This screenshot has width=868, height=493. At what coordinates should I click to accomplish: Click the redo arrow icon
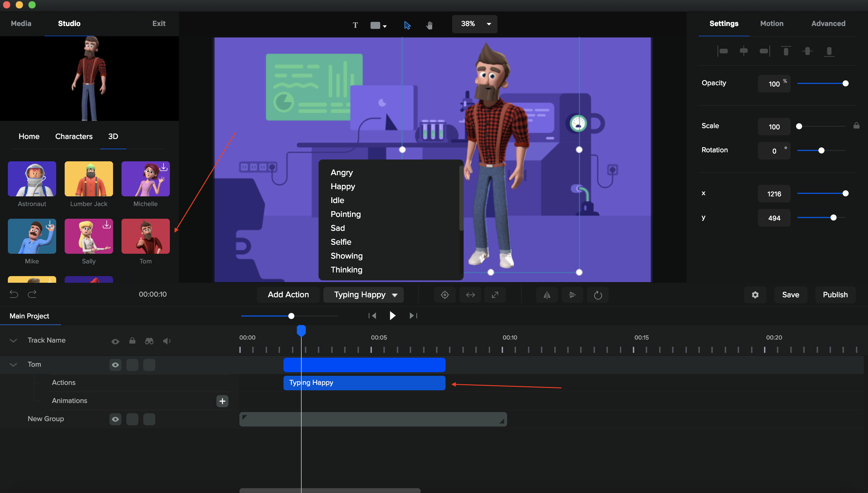32,294
